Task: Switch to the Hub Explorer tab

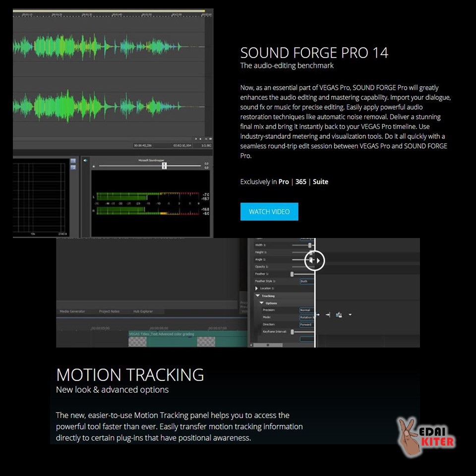Action: point(143,311)
